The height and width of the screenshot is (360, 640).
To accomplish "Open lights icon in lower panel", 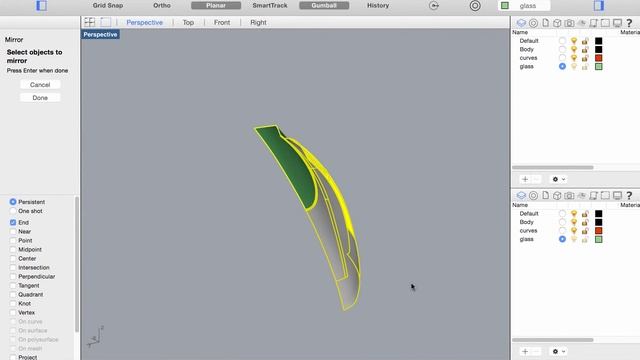I will [582, 196].
